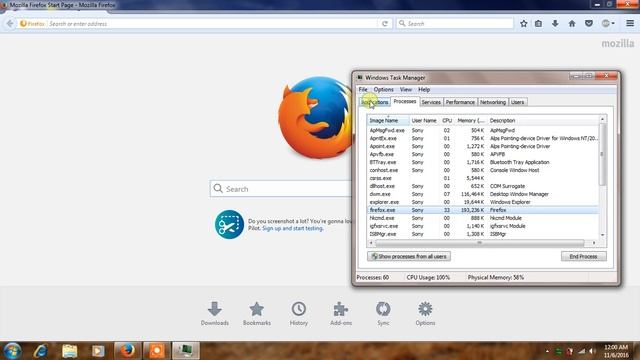640x360 pixels.
Task: Open the Windows Start orb
Action: (x=12, y=351)
